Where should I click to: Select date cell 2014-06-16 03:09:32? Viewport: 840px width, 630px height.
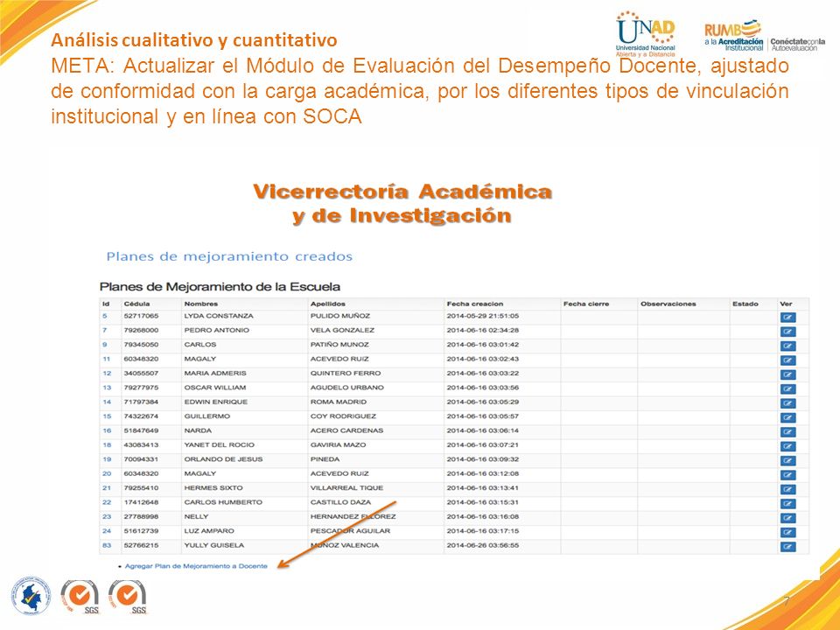click(x=483, y=459)
